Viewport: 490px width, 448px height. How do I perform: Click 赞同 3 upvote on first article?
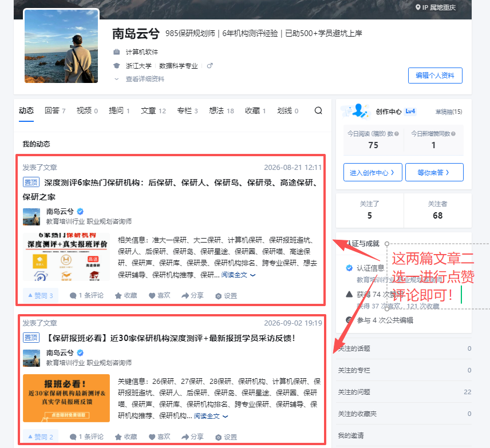(41, 296)
